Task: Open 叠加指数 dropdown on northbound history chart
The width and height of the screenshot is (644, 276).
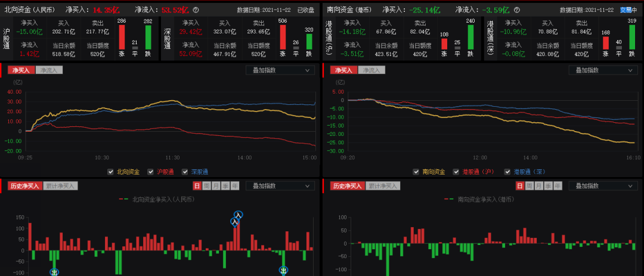Action: (280, 186)
